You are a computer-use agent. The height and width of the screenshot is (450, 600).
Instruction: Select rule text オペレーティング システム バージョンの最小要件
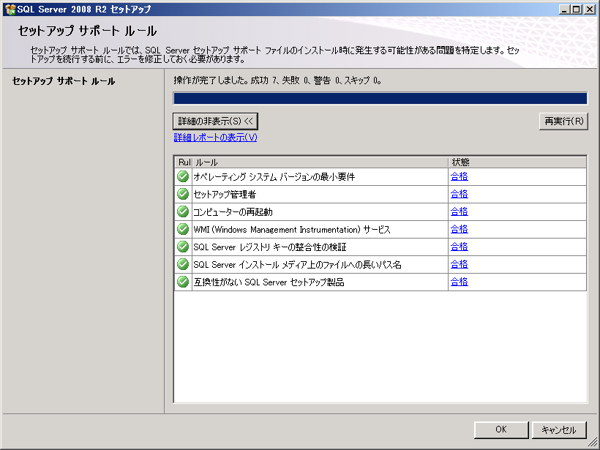pos(274,177)
